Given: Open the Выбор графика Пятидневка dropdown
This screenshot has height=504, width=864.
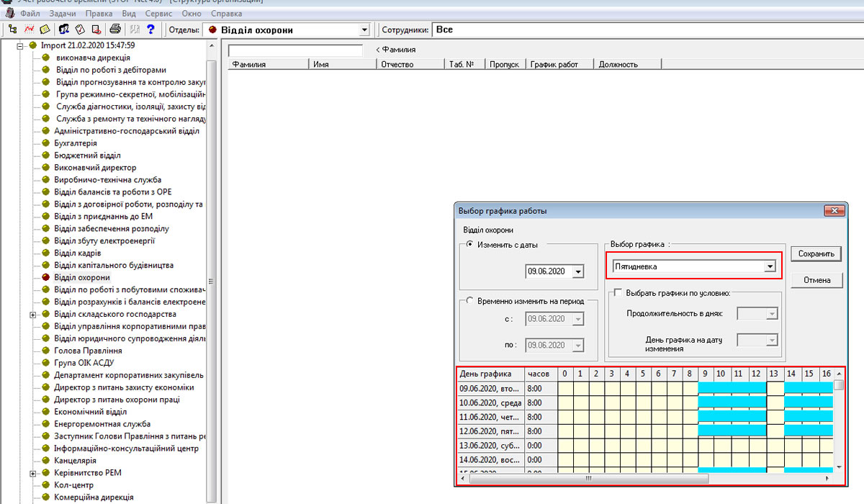Looking at the screenshot, I should tap(770, 266).
